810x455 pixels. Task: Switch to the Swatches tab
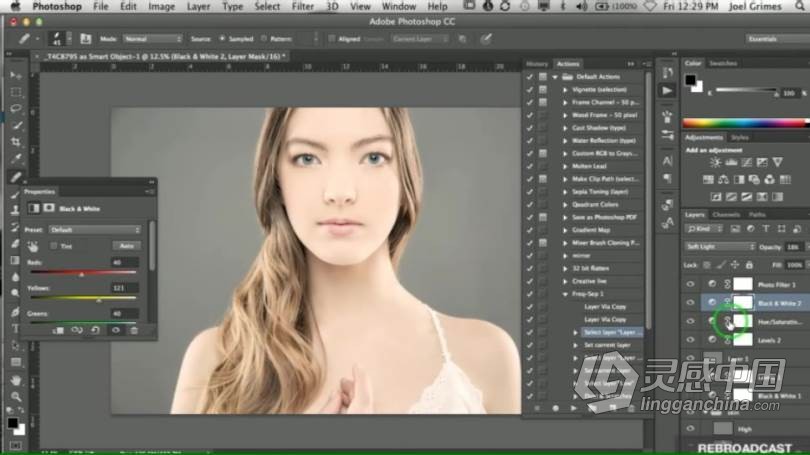coord(723,63)
